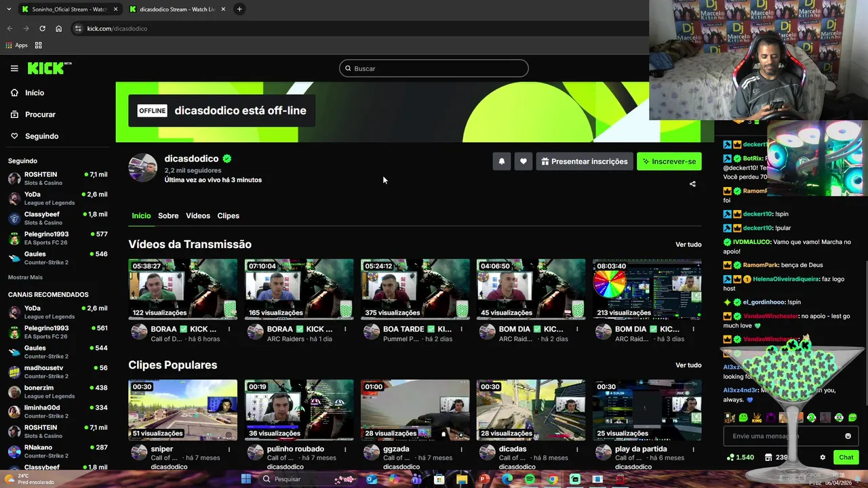Click the green Chat send button

pyautogui.click(x=846, y=457)
